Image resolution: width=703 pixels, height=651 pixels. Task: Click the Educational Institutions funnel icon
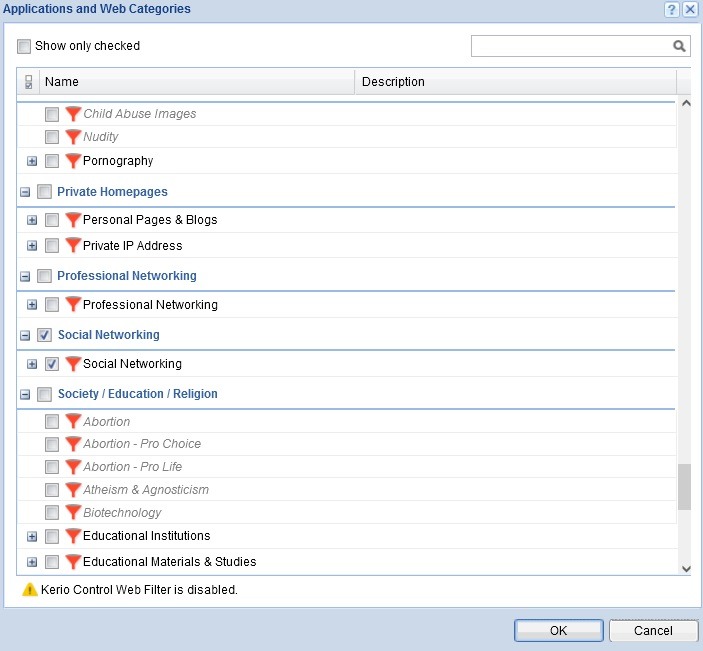pyautogui.click(x=73, y=536)
